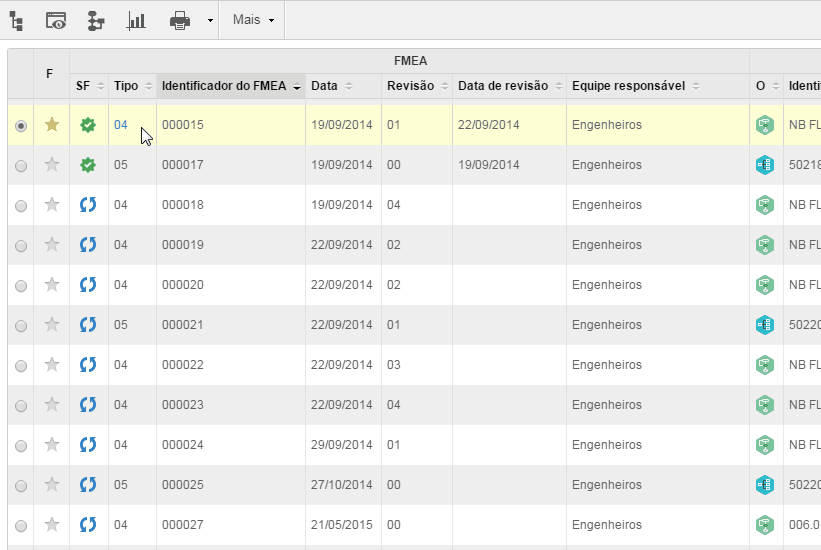Open the bar chart icon
The image size is (821, 550).
tap(136, 20)
